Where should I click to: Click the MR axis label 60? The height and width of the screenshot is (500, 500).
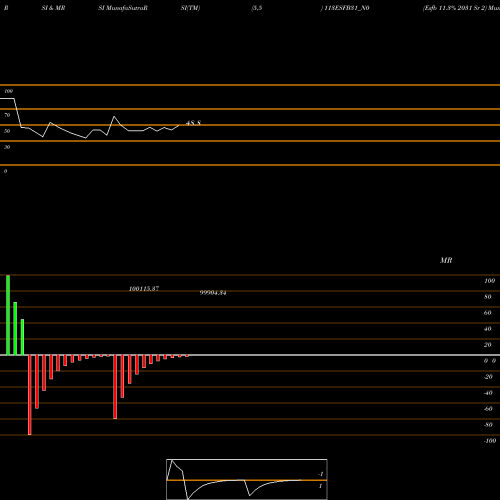point(488,313)
